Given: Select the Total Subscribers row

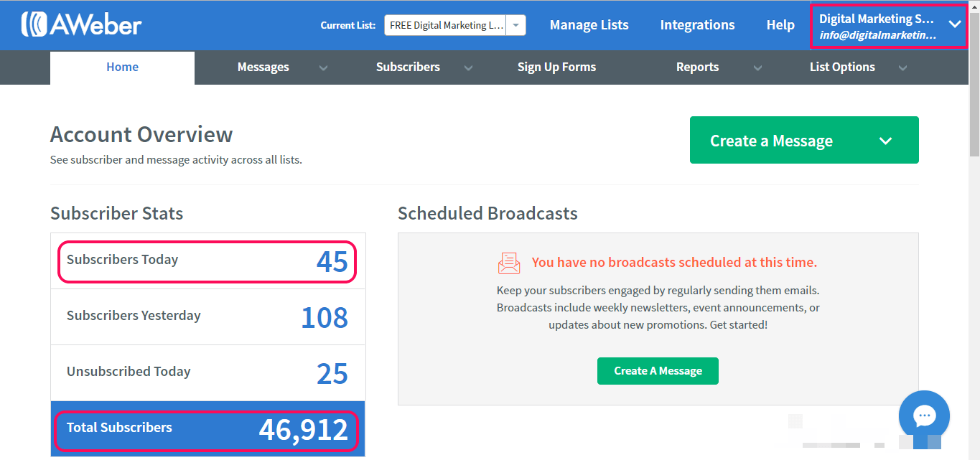Looking at the screenshot, I should [207, 429].
